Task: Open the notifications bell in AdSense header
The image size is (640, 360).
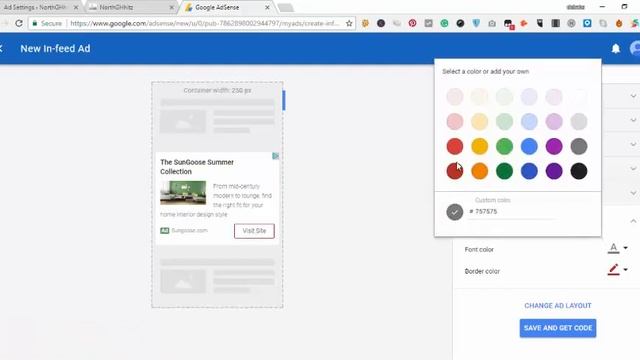Action: (616, 49)
